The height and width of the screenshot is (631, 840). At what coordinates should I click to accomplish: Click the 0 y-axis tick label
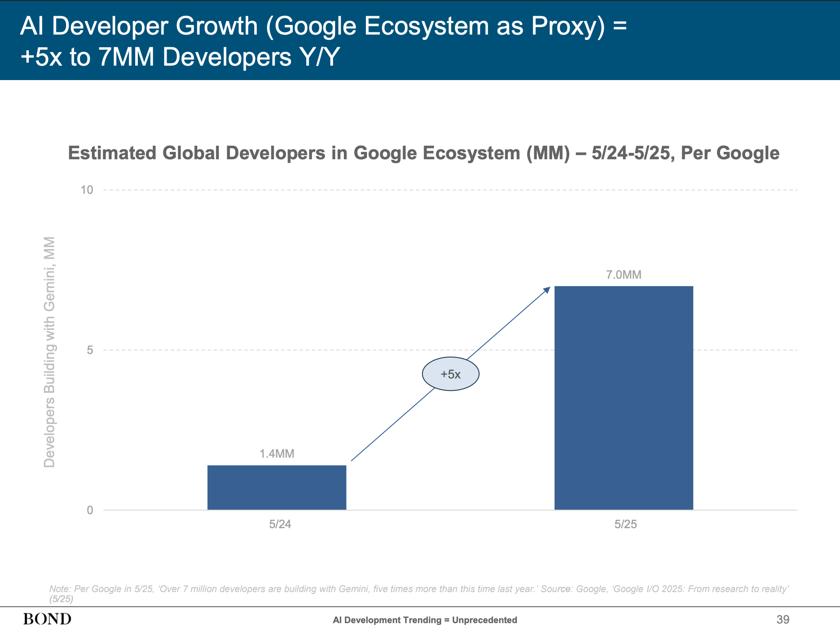pyautogui.click(x=90, y=510)
